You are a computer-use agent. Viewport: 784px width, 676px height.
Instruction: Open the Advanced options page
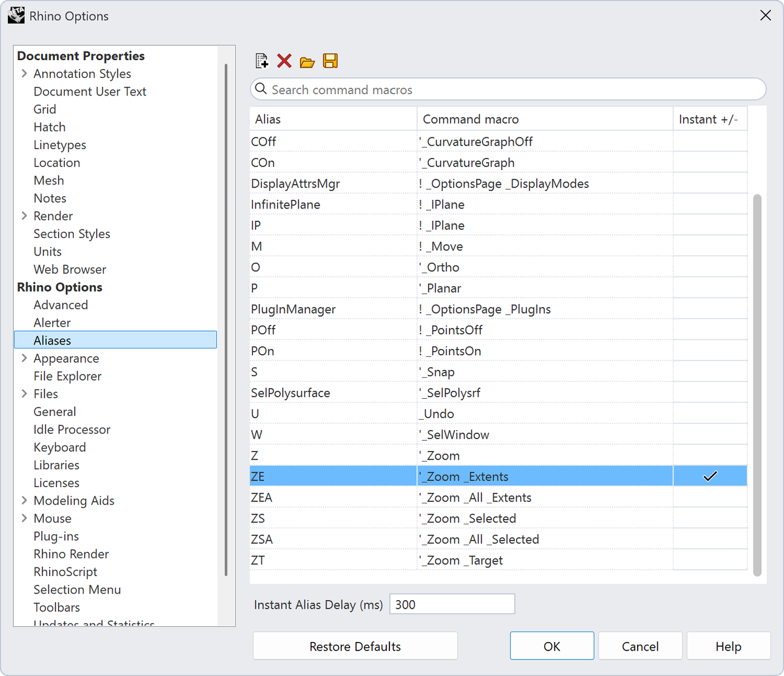point(60,305)
